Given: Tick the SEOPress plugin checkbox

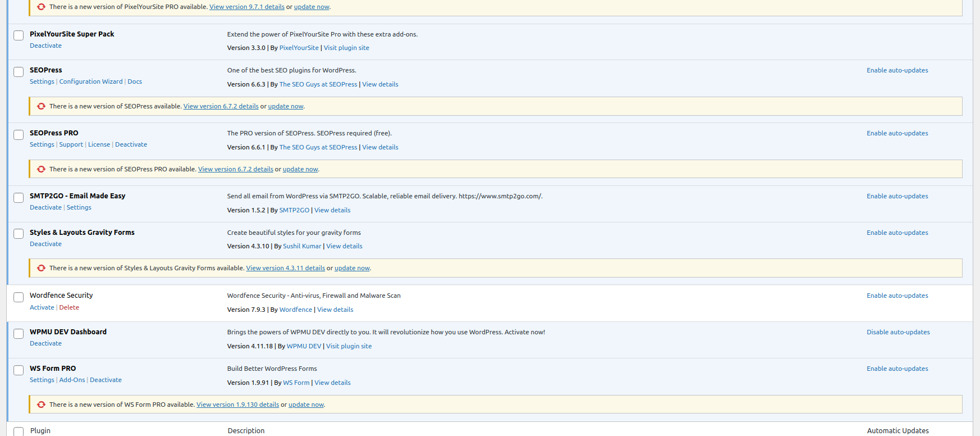Looking at the screenshot, I should point(19,72).
